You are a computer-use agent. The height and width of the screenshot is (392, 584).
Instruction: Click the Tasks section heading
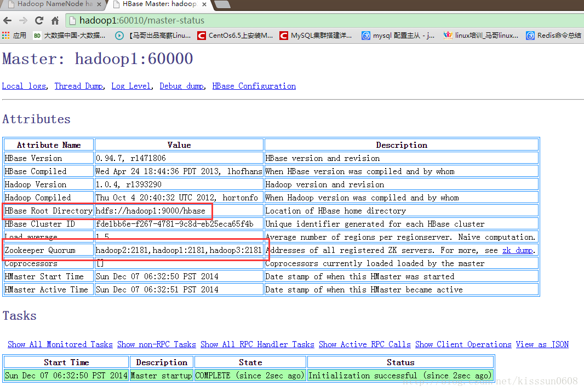click(20, 316)
